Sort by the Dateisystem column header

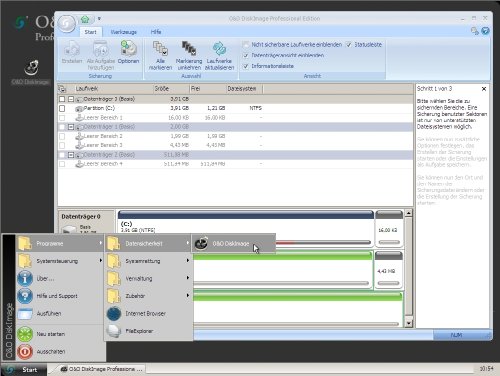244,89
